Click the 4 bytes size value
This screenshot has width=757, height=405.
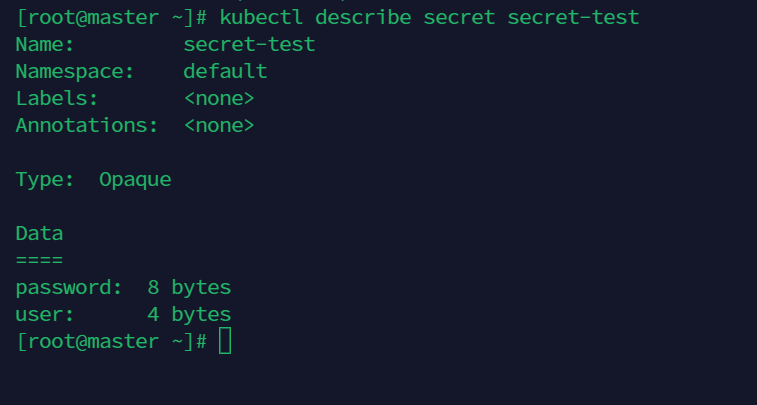[189, 315]
